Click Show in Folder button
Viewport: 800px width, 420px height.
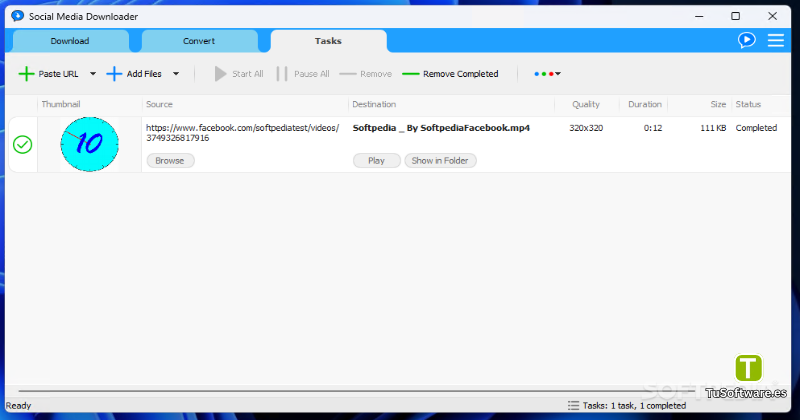point(440,161)
